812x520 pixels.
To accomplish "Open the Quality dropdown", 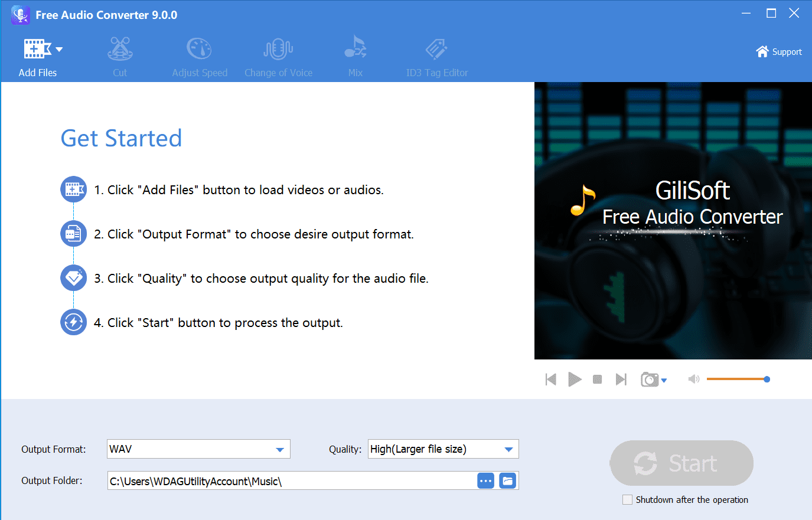I will (x=443, y=449).
